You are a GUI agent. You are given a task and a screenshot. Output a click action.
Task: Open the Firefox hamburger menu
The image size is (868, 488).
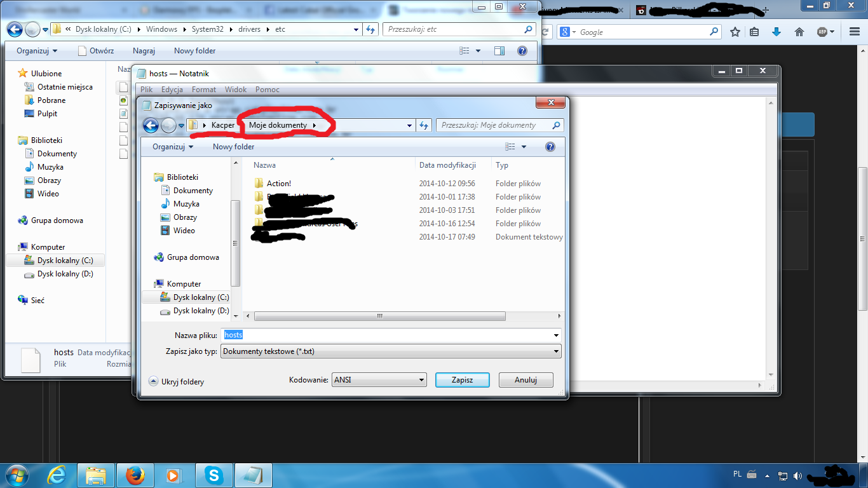click(x=855, y=32)
